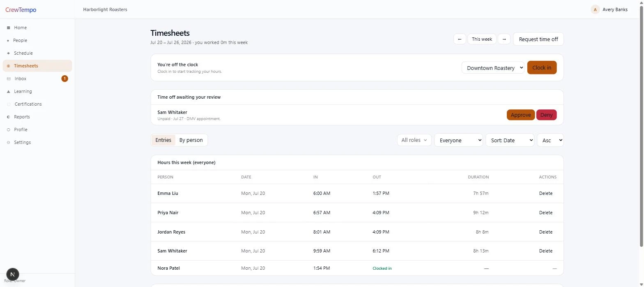Delete Sam Whitaker's time entry
The height and width of the screenshot is (287, 644).
coord(546,251)
